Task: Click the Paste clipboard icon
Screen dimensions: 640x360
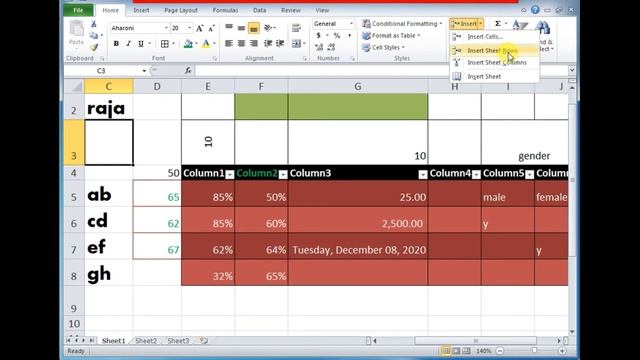Action: click(x=76, y=29)
